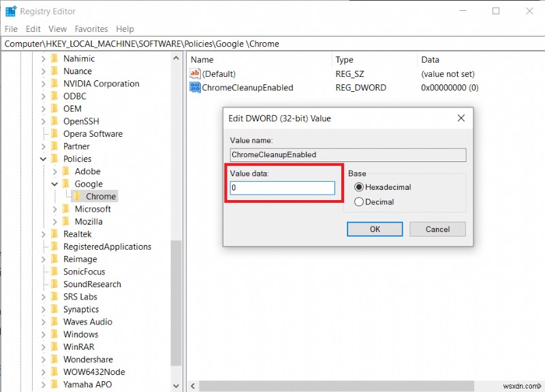Viewport: 545px width, 392px height.
Task: Click the Partner folder icon
Action: [x=54, y=146]
